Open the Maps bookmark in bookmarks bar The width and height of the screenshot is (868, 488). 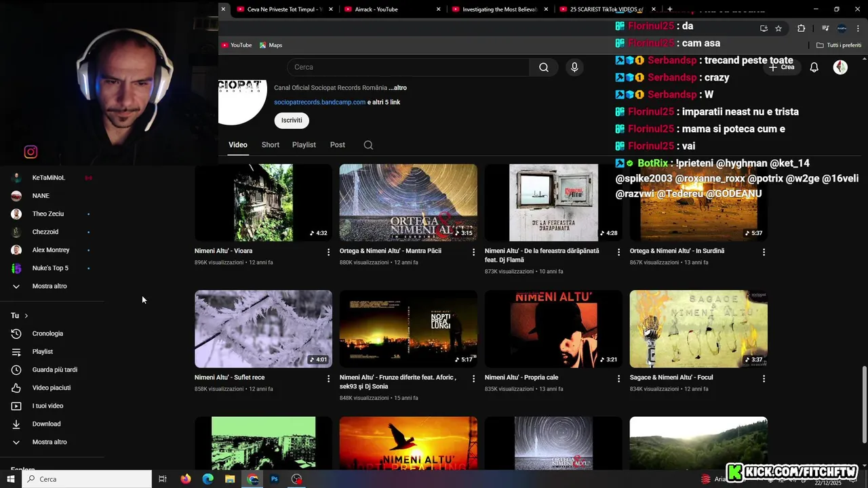click(x=271, y=45)
